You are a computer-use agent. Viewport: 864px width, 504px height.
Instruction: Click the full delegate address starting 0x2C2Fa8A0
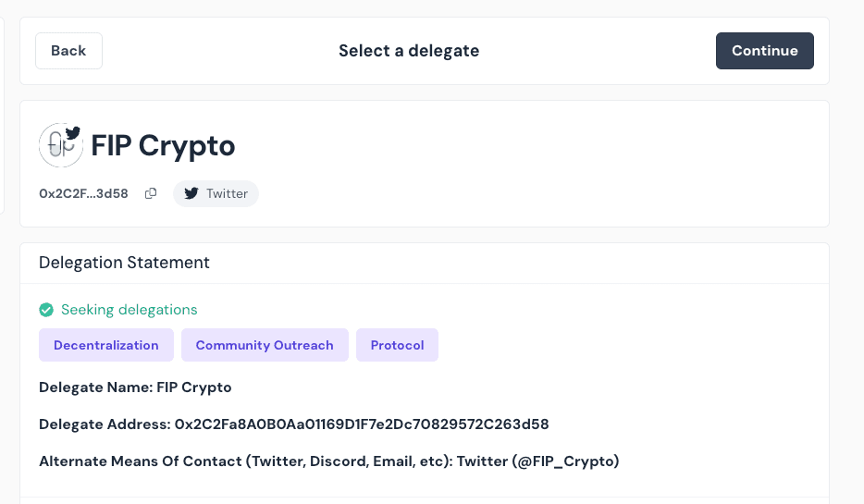tap(362, 424)
